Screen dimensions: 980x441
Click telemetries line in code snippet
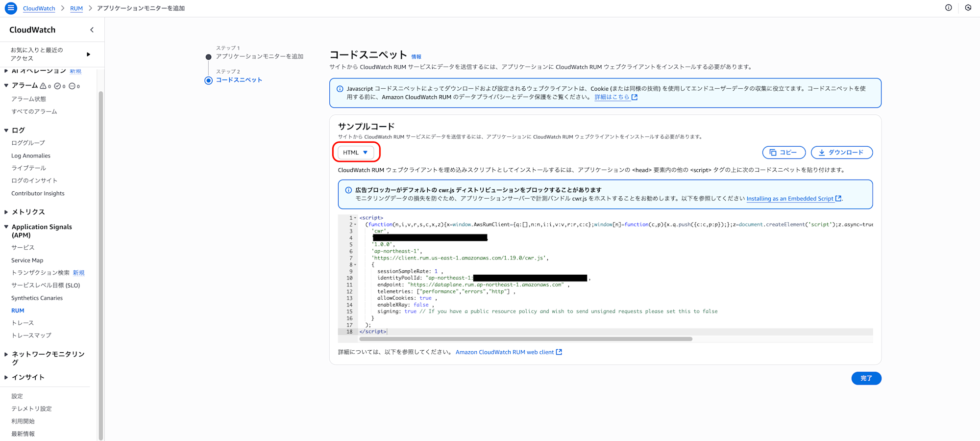coord(446,291)
